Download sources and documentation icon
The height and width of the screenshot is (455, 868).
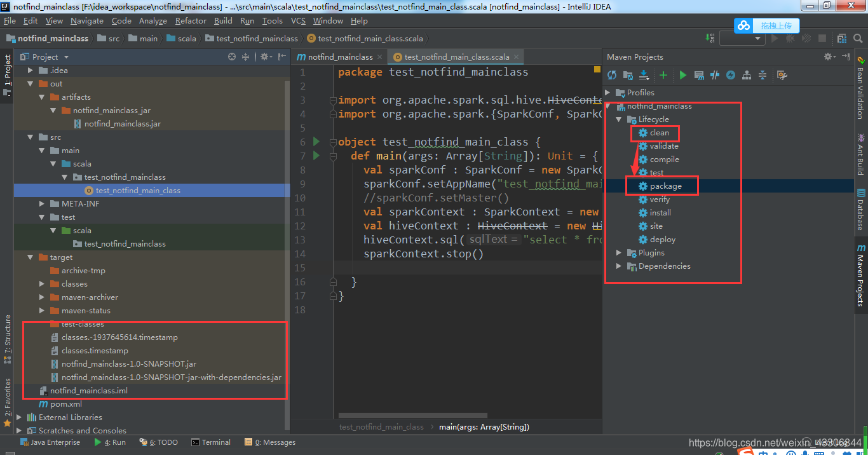tap(644, 75)
